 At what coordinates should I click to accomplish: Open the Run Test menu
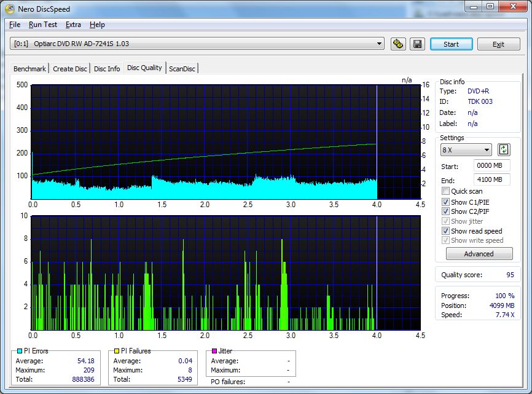(42, 25)
